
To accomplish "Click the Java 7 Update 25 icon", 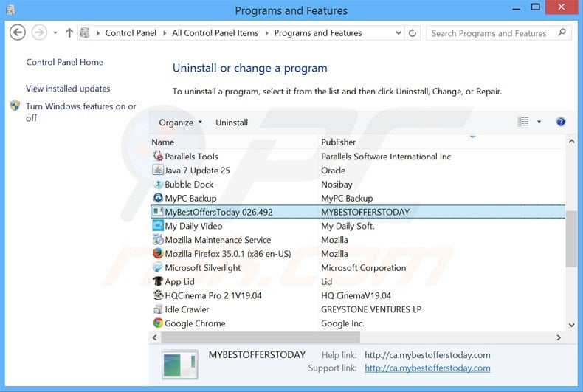I will [x=158, y=170].
